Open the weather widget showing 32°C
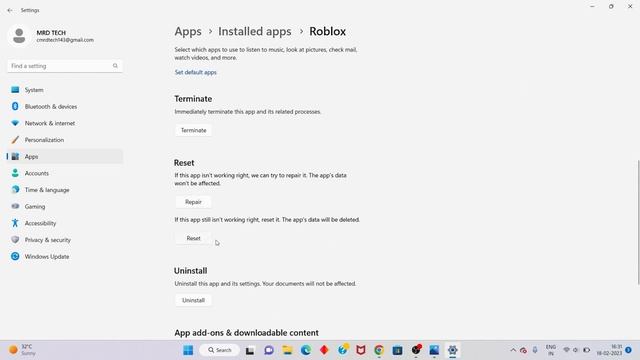Screen dimensions: 640x360 pyautogui.click(x=23, y=350)
